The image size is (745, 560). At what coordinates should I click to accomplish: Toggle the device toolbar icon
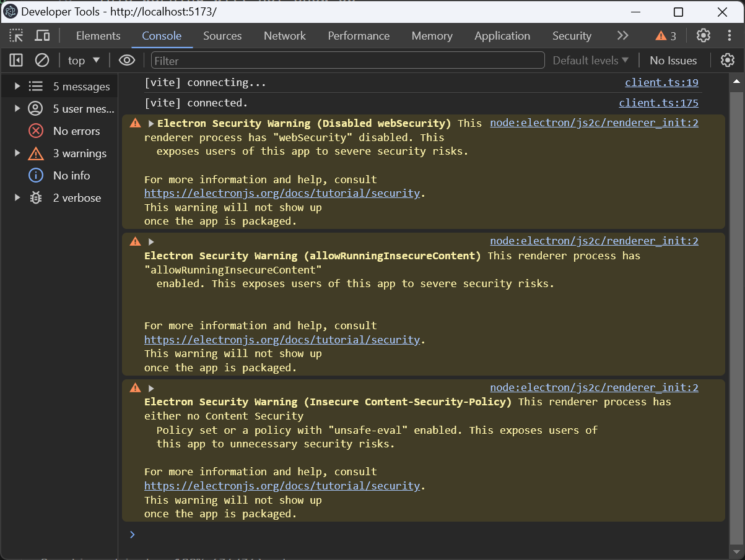42,35
